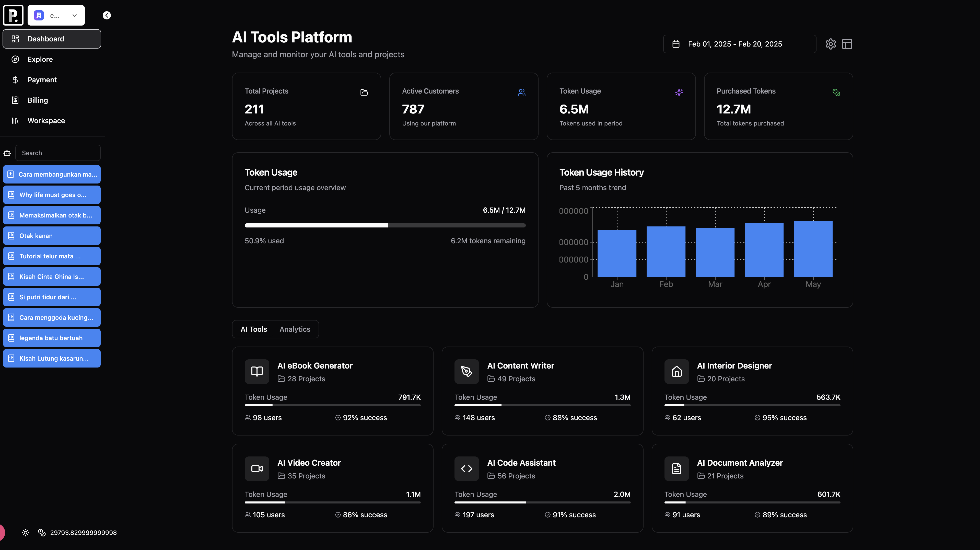This screenshot has width=980, height=550.
Task: Click the AI Video Creator camera icon
Action: point(257,468)
